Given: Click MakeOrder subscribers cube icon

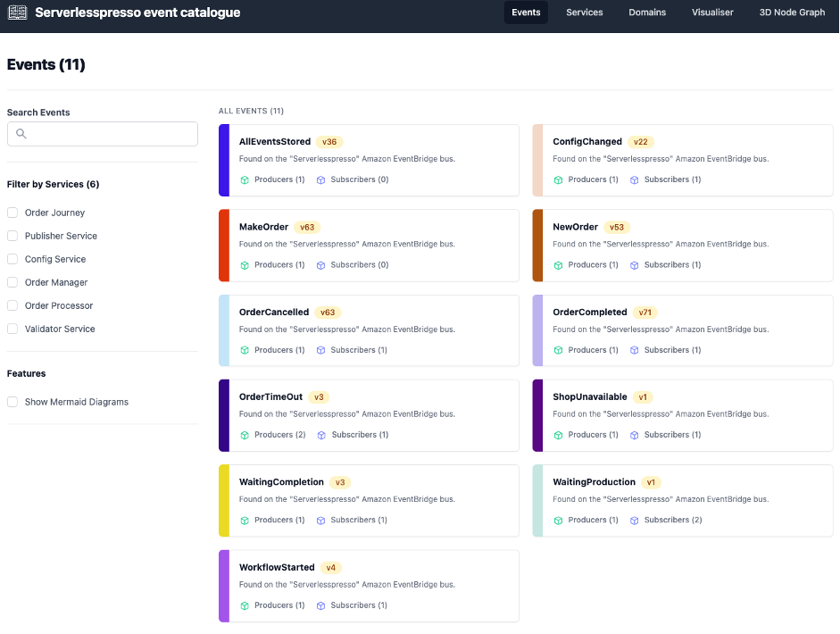Looking at the screenshot, I should coord(320,265).
